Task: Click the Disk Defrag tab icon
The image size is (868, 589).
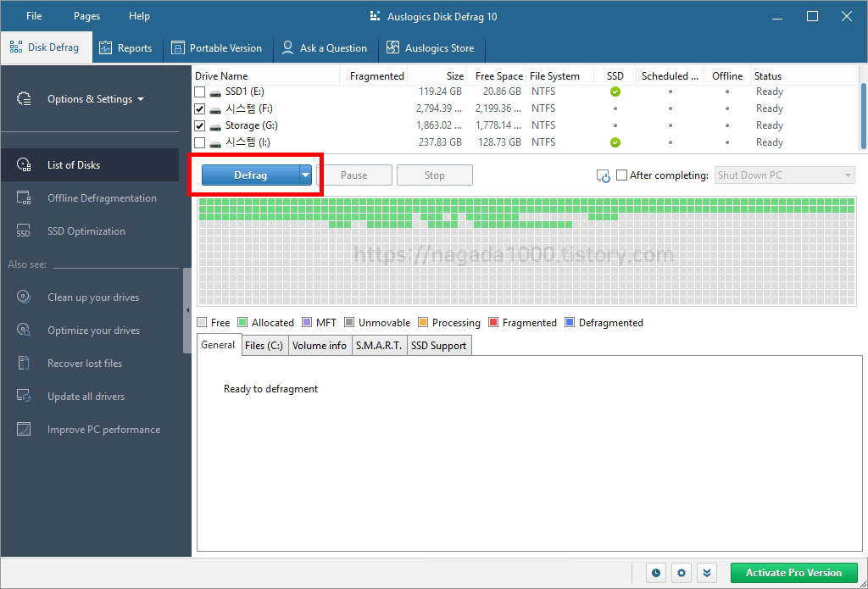Action: point(16,47)
